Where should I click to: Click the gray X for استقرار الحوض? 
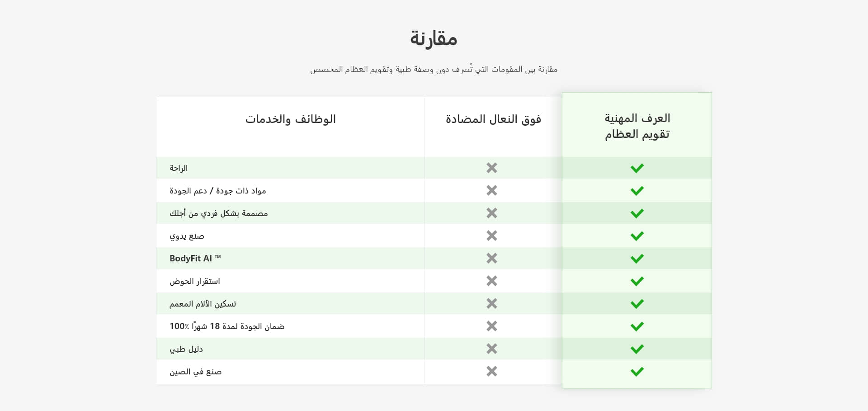[491, 281]
